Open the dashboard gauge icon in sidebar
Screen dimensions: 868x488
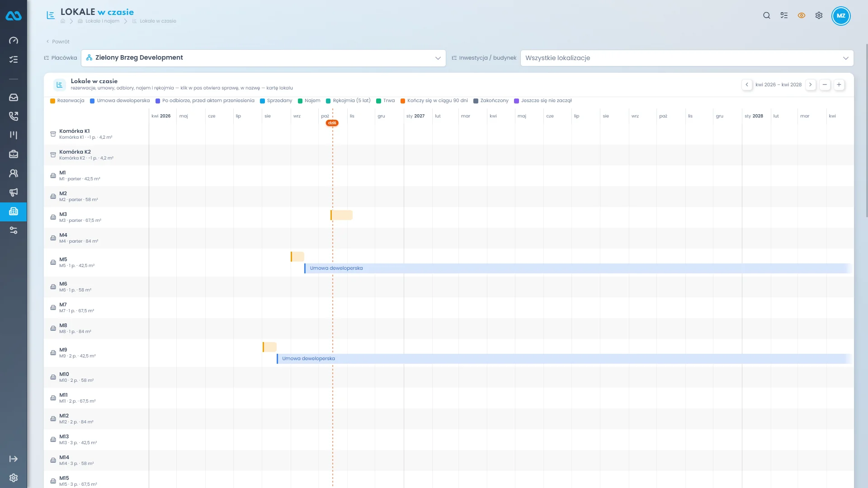tap(14, 41)
